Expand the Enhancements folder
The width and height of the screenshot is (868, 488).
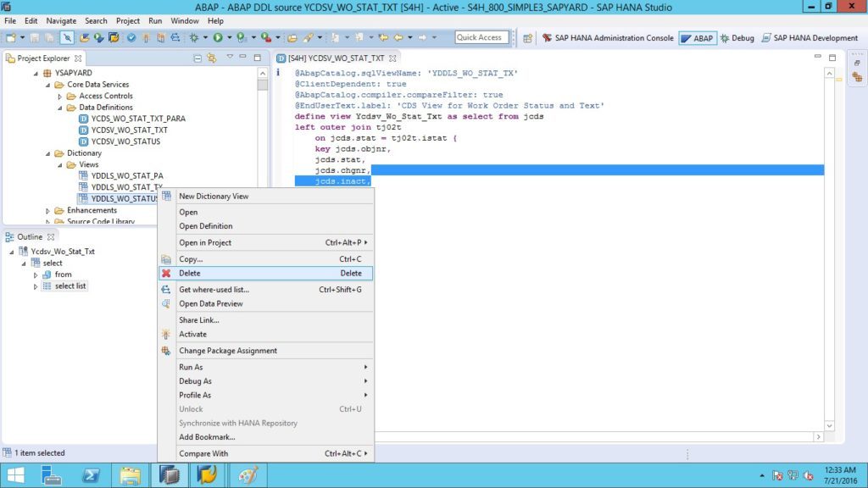tap(48, 211)
